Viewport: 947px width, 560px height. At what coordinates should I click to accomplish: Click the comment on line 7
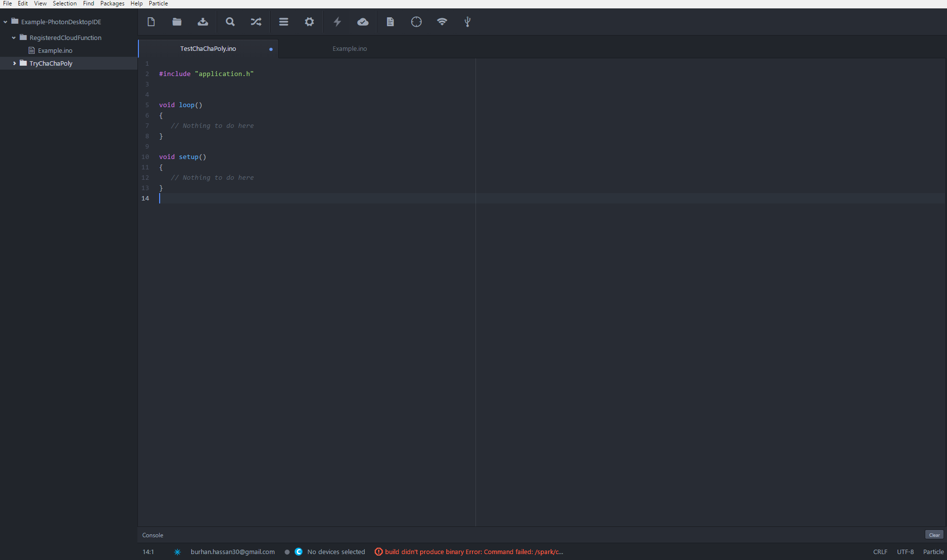[x=212, y=126]
